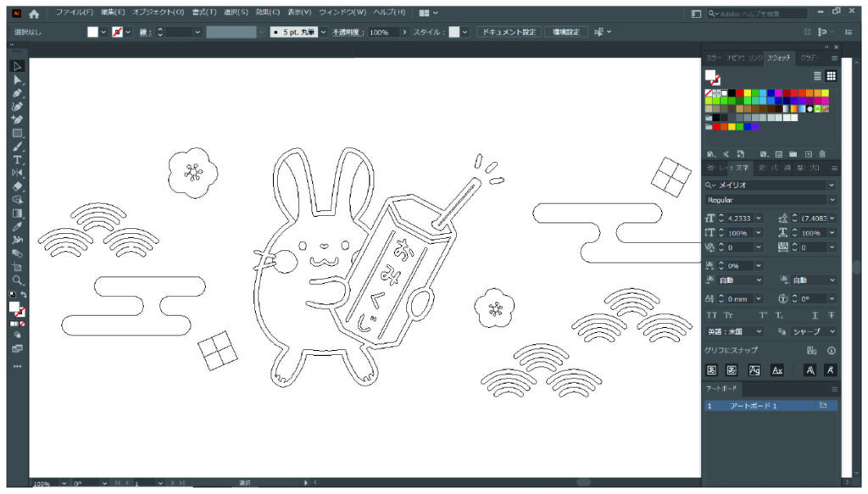Image resolution: width=868 pixels, height=494 pixels.
Task: Open the font size 4.2333 dropdown
Action: tap(759, 218)
